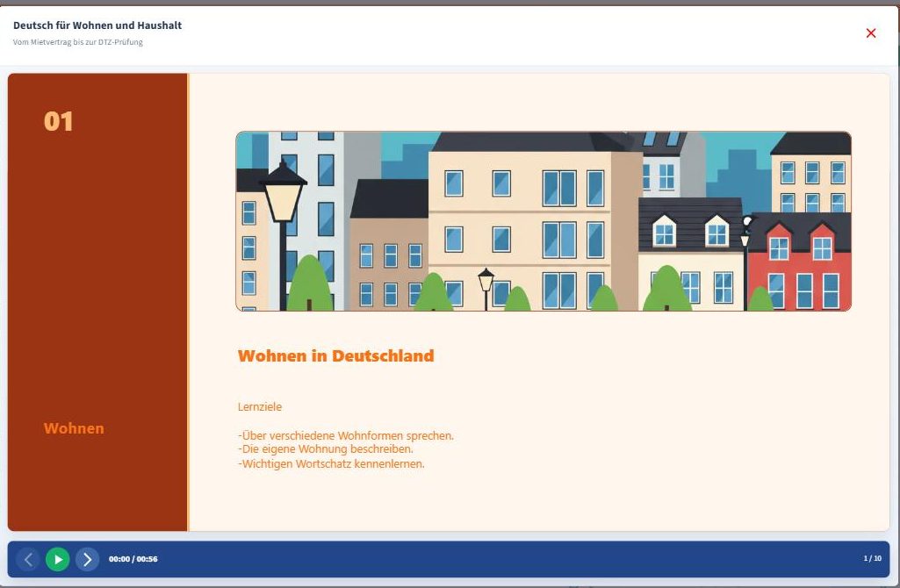
Task: Click the subtitle Vom Mietvertrag bis zur DTZ-Prüfung
Action: coord(78,42)
